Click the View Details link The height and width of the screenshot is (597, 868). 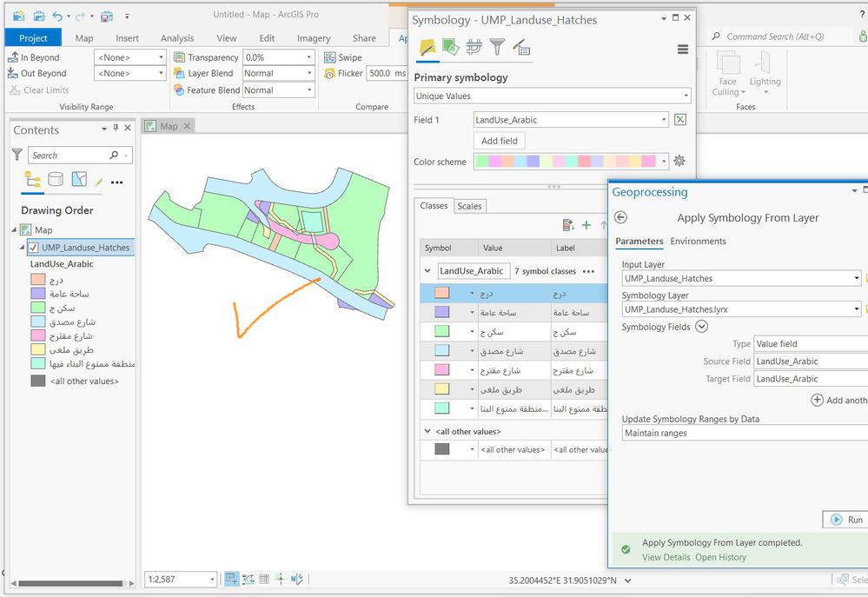(666, 557)
